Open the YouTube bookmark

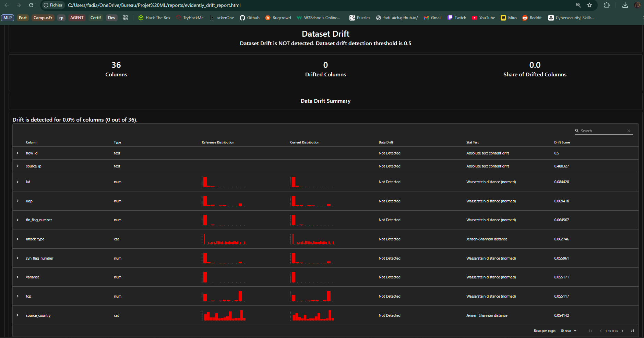[484, 18]
